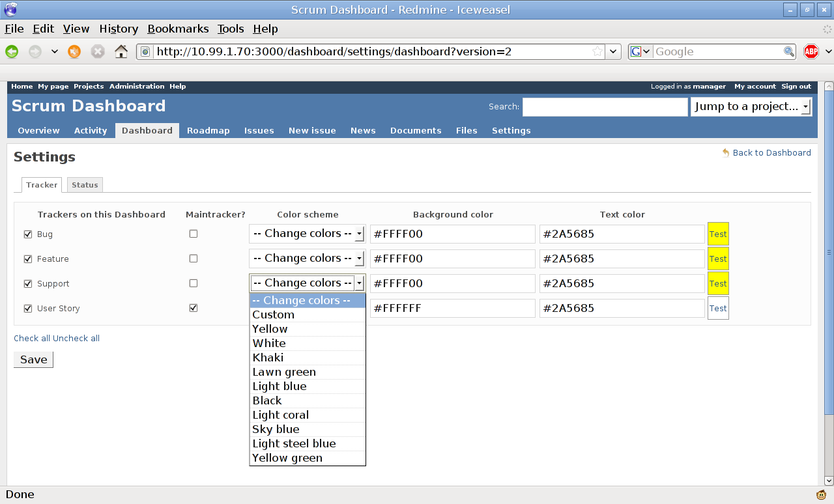Uncheck the User Story tracker checkbox
Image resolution: width=834 pixels, height=504 pixels.
click(28, 309)
